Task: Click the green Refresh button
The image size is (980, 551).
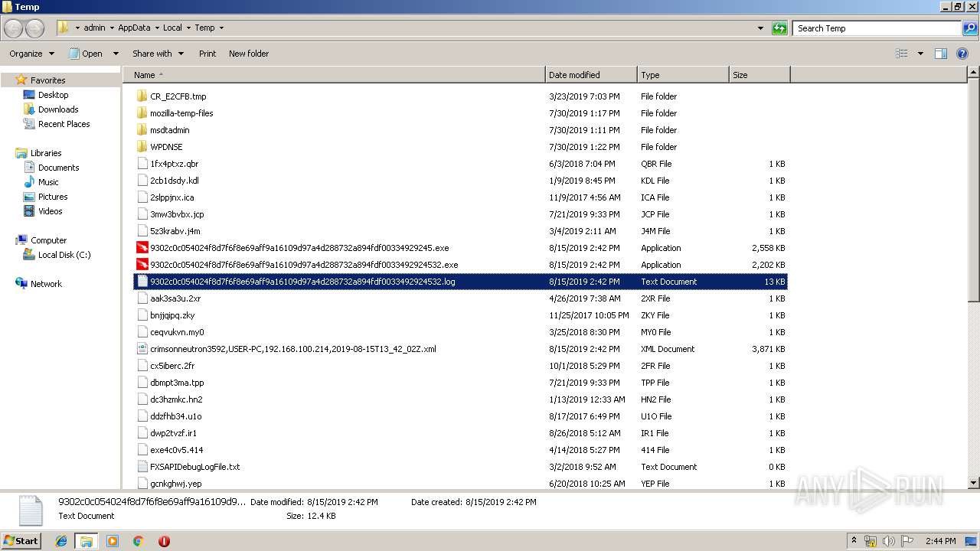Action: pyautogui.click(x=779, y=28)
